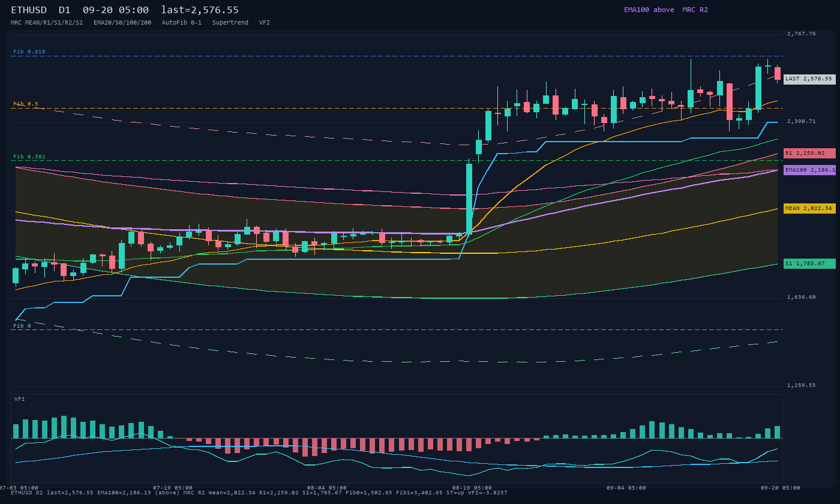This screenshot has height=504, width=840.
Task: Click the large green breakout candle near 08-19
Action: tap(469, 198)
